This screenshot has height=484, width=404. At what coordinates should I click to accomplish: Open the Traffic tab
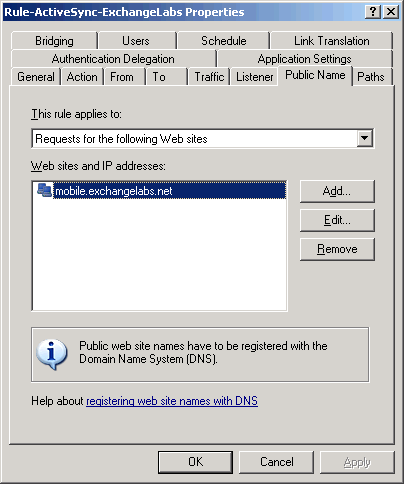click(209, 77)
